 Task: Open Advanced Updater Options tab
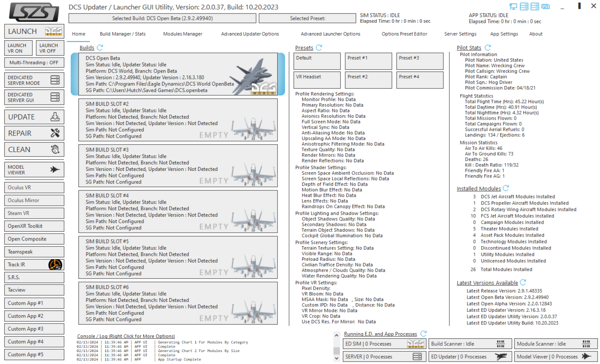[250, 34]
